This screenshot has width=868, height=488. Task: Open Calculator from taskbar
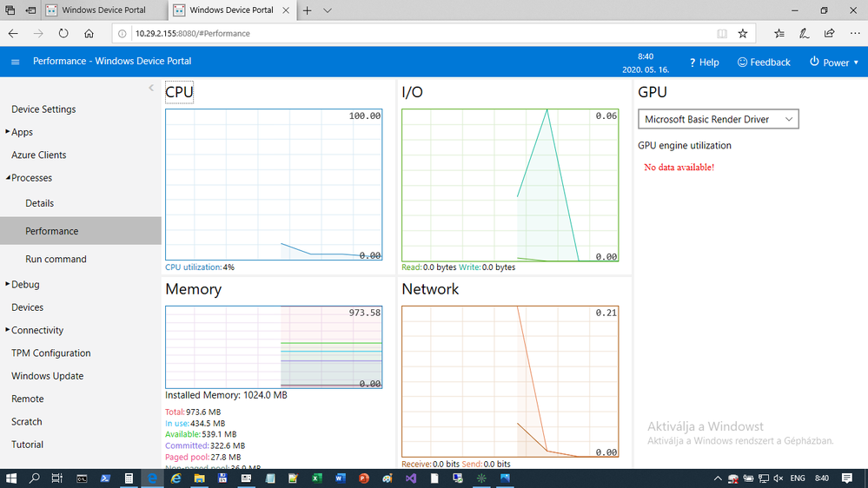129,478
